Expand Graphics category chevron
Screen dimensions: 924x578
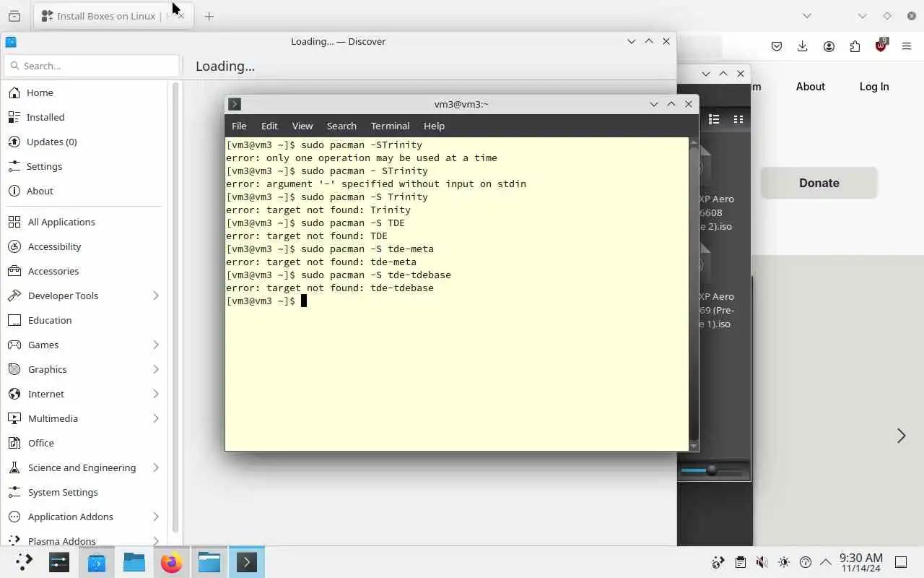coord(156,369)
